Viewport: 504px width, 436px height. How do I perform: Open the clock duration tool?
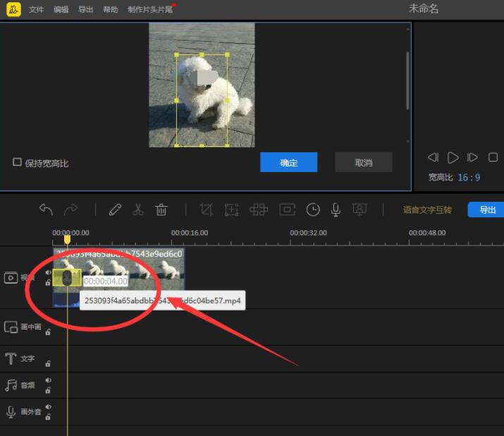(313, 210)
